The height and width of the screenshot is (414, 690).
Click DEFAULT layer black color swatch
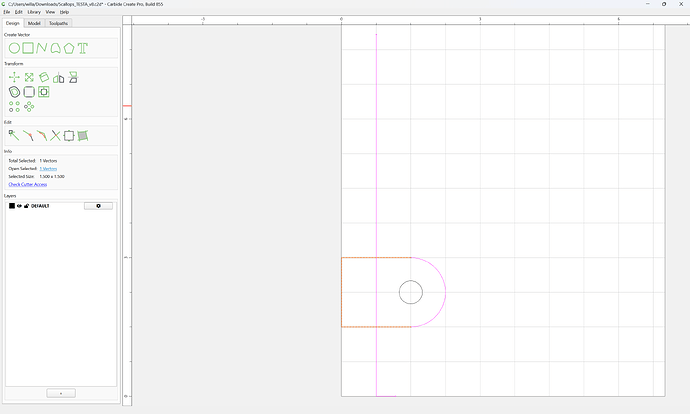tap(12, 206)
